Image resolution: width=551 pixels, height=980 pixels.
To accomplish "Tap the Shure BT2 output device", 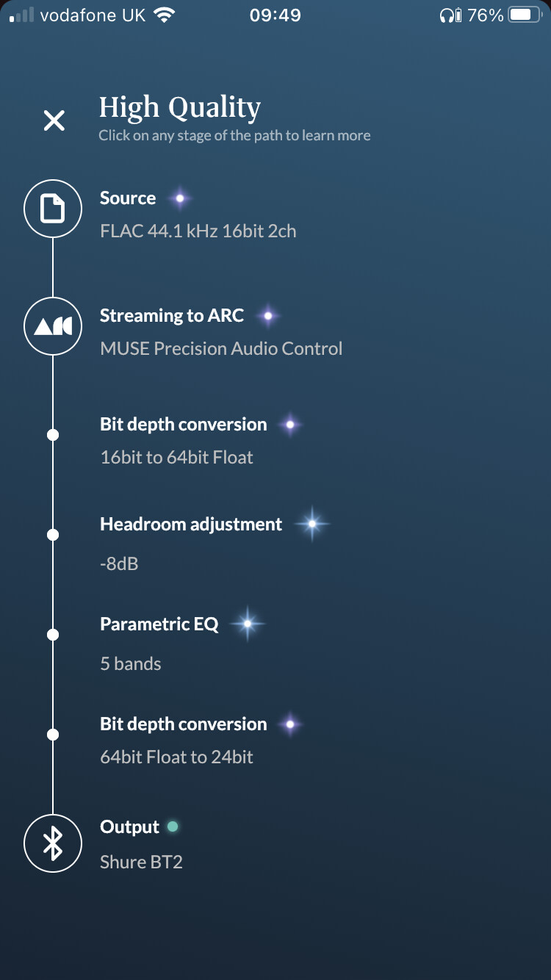I will 141,862.
